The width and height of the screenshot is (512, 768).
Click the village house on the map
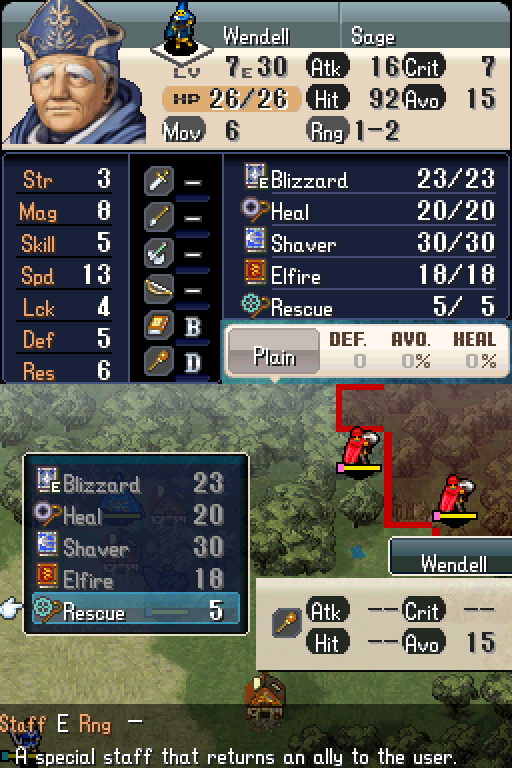tap(265, 696)
